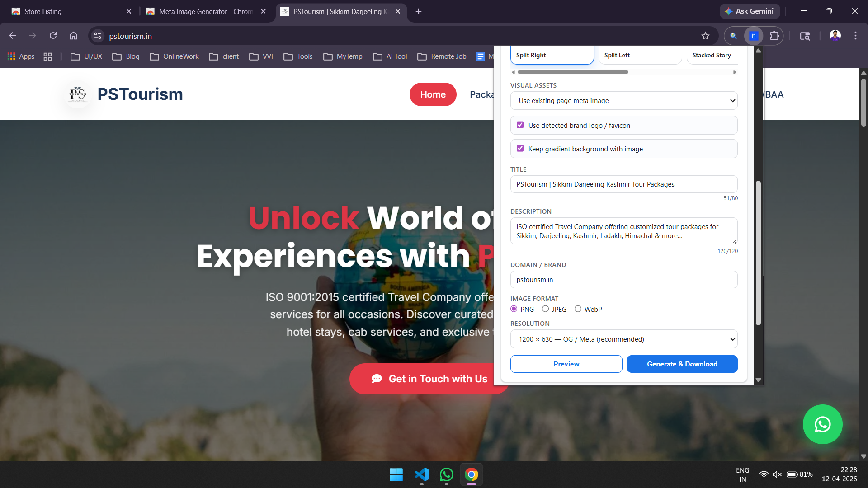Open the Visual Assets image dropdown

click(x=624, y=101)
